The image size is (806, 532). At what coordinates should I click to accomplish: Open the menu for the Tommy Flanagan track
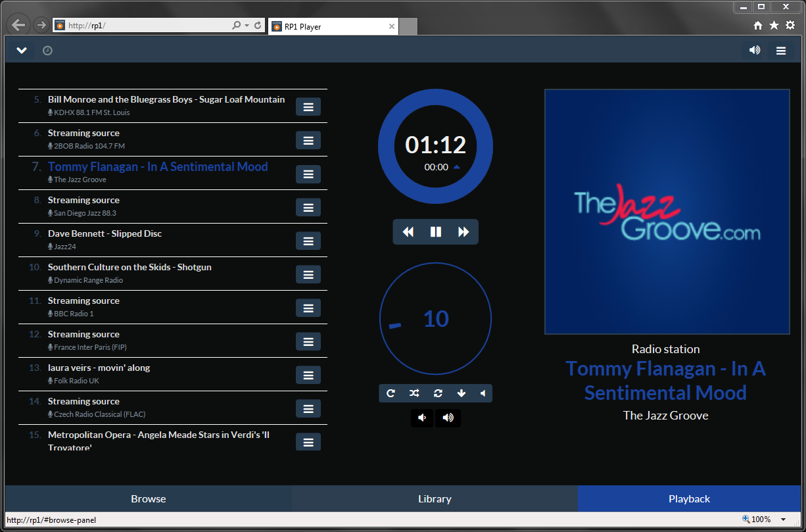[x=308, y=174]
